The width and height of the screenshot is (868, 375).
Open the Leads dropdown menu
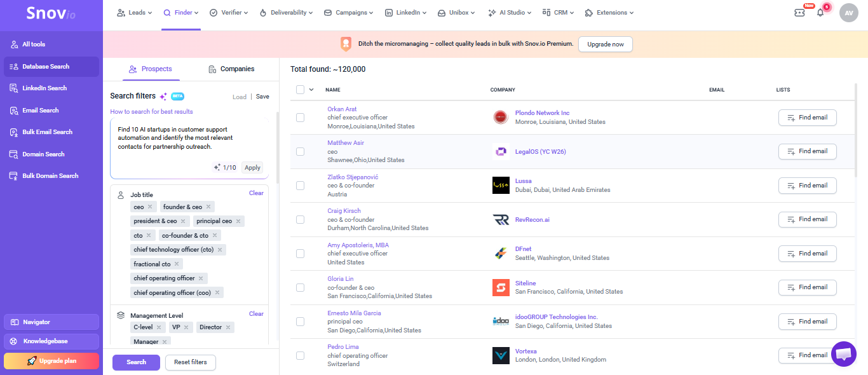(x=135, y=13)
